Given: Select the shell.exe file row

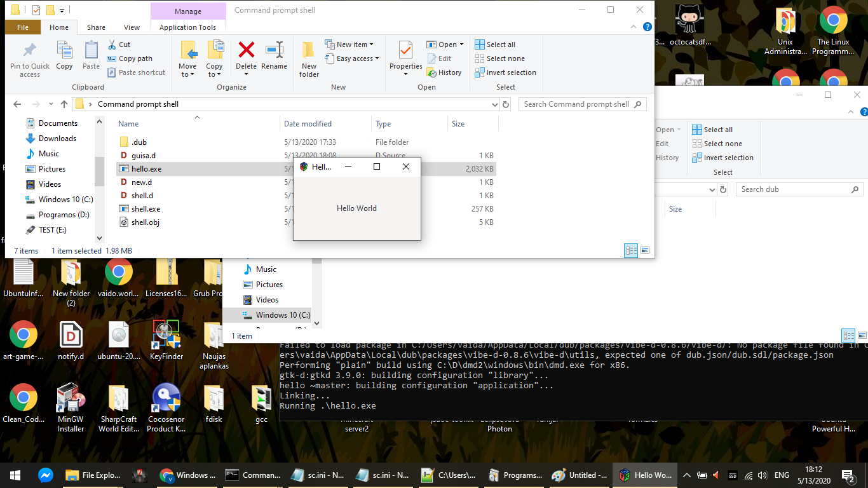Looking at the screenshot, I should click(306, 209).
